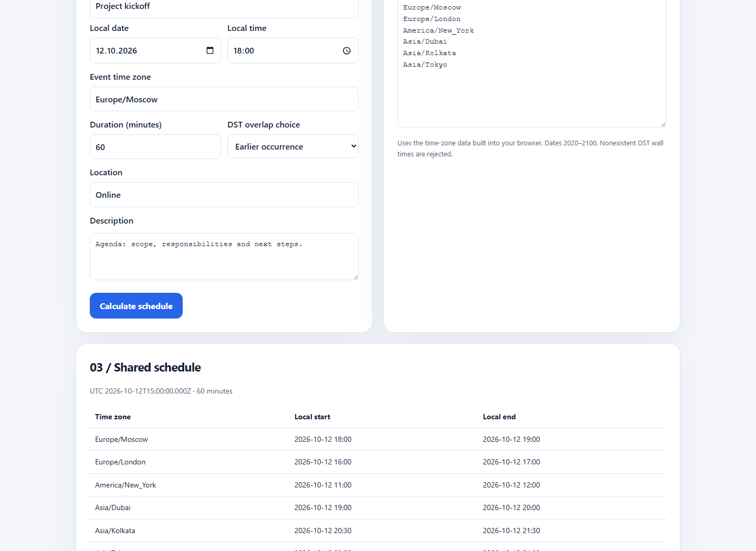Click in the time zone list textarea
The width and height of the screenshot is (756, 551).
[532, 63]
